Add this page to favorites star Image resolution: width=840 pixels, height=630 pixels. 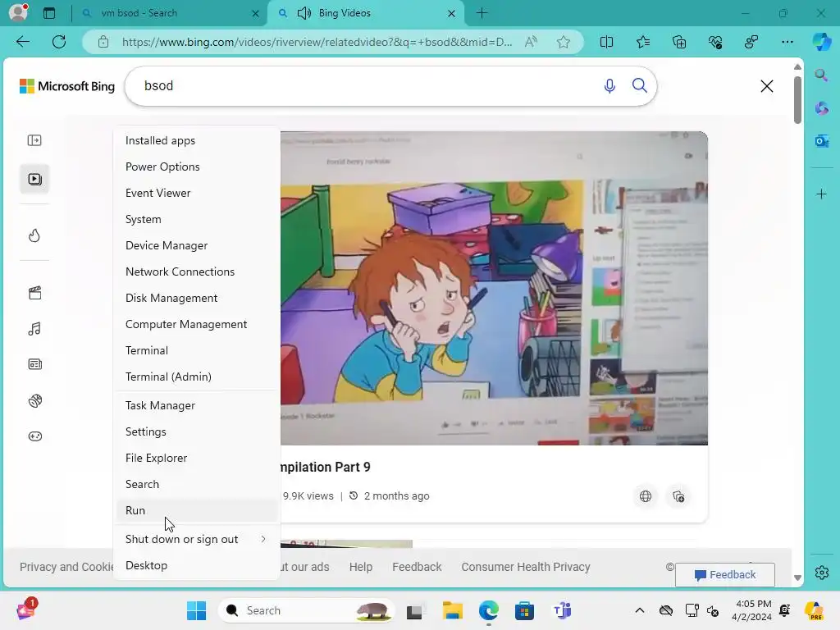[563, 42]
